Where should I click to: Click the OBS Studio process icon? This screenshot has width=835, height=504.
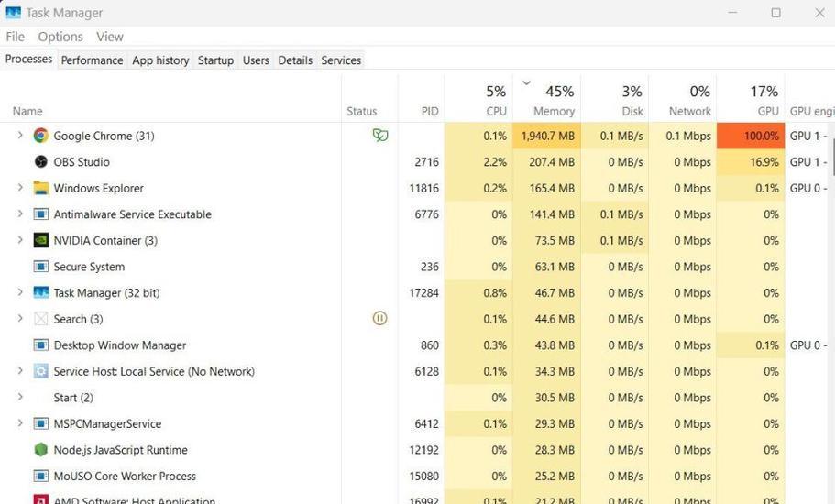41,162
